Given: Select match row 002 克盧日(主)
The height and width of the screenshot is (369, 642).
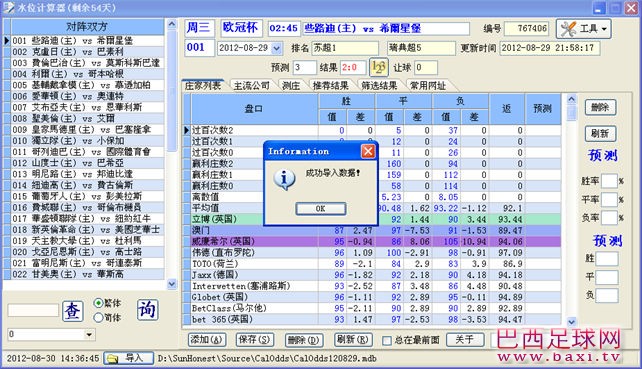Looking at the screenshot, I should coord(88,52).
